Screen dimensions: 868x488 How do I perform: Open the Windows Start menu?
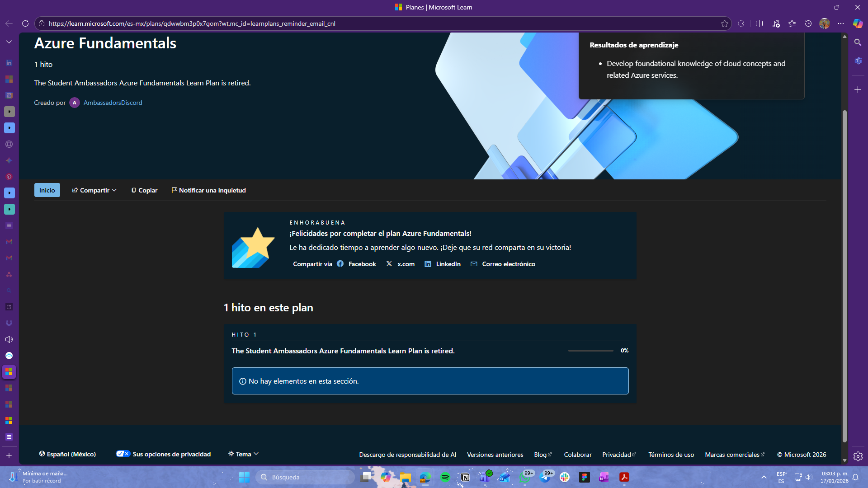(x=244, y=477)
